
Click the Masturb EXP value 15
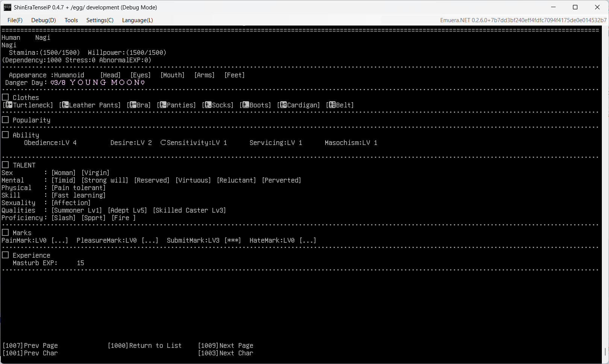click(x=80, y=263)
